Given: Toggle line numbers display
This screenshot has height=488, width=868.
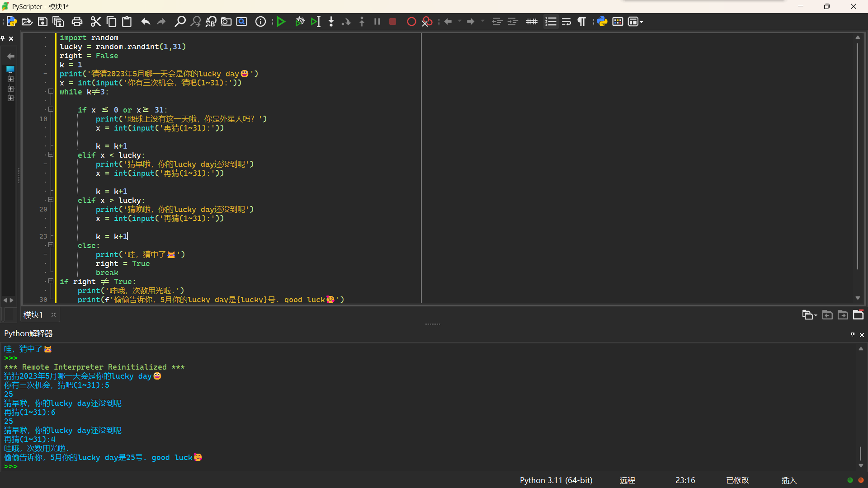Looking at the screenshot, I should pyautogui.click(x=551, y=22).
